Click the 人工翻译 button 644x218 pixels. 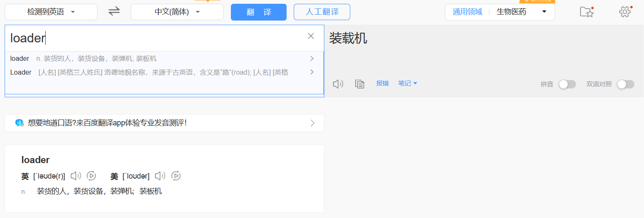[x=322, y=12]
